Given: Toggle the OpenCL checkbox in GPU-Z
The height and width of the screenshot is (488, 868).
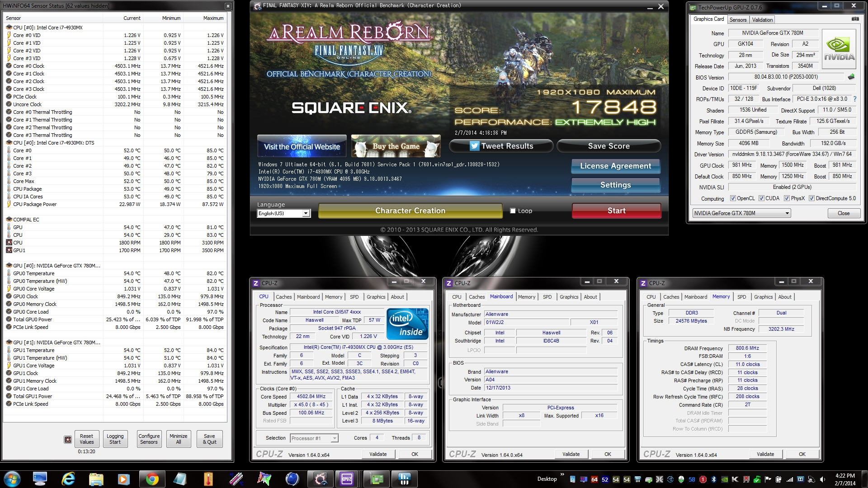Looking at the screenshot, I should coord(733,198).
